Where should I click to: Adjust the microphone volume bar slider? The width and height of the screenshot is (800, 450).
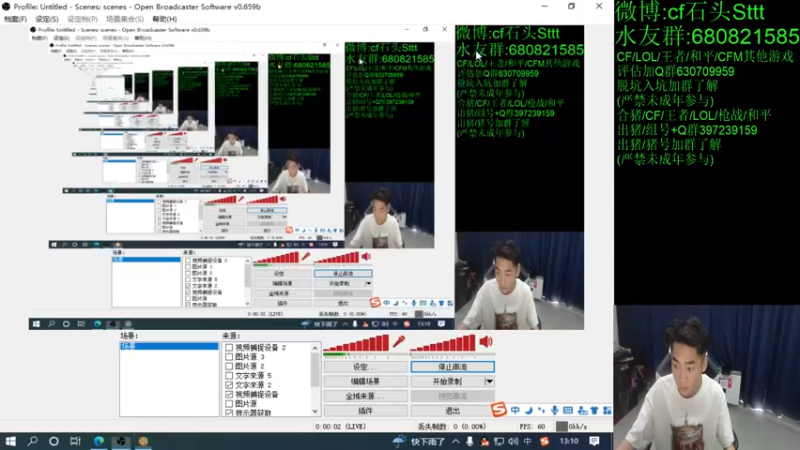click(x=357, y=343)
